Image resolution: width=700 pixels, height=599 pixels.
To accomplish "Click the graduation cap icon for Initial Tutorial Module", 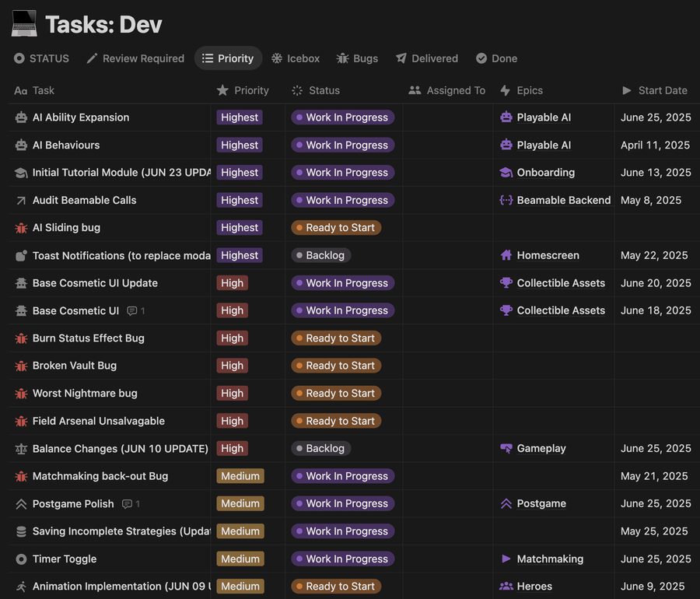I will pos(21,173).
